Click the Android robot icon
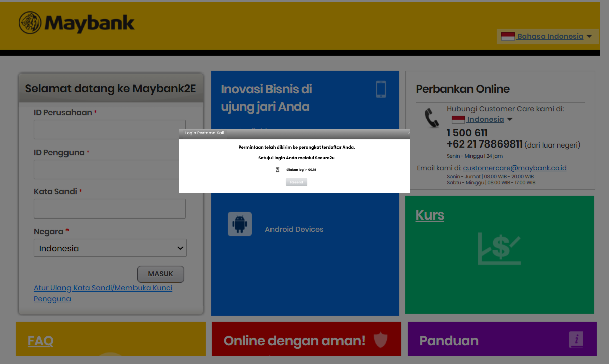This screenshot has height=364, width=609. point(240,224)
